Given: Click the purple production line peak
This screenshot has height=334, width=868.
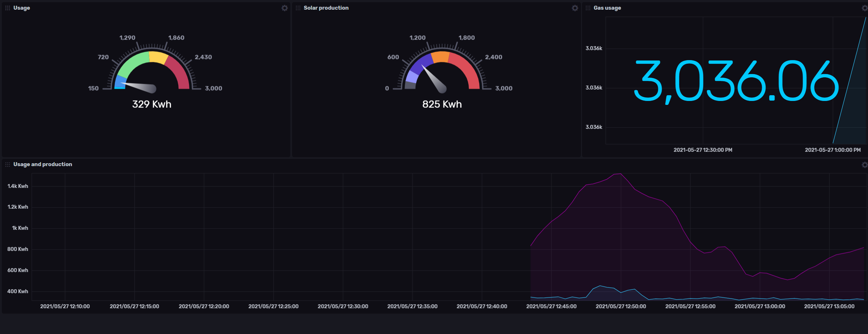Looking at the screenshot, I should pos(620,174).
